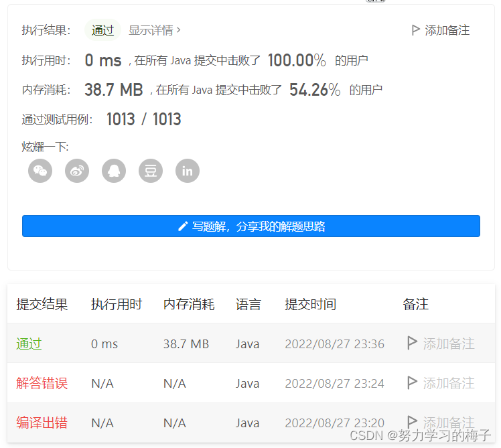Image resolution: width=501 pixels, height=448 pixels.
Task: Click the 执行用时 column header
Action: point(117,304)
